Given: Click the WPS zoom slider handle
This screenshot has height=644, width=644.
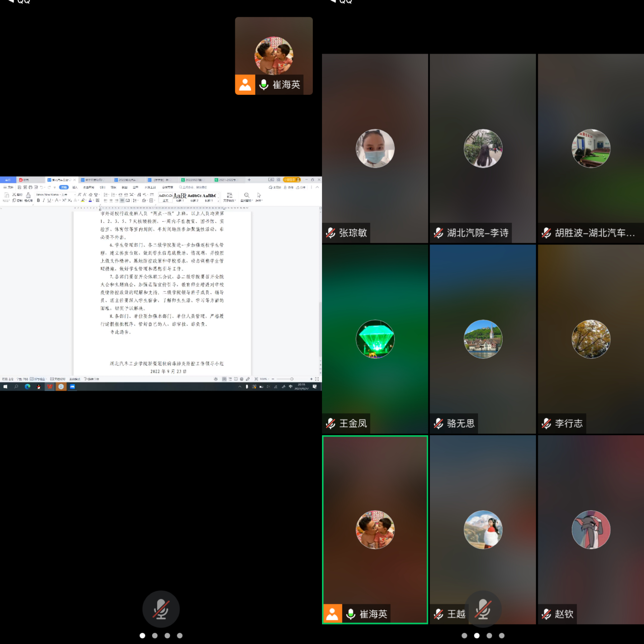Looking at the screenshot, I should (292, 379).
